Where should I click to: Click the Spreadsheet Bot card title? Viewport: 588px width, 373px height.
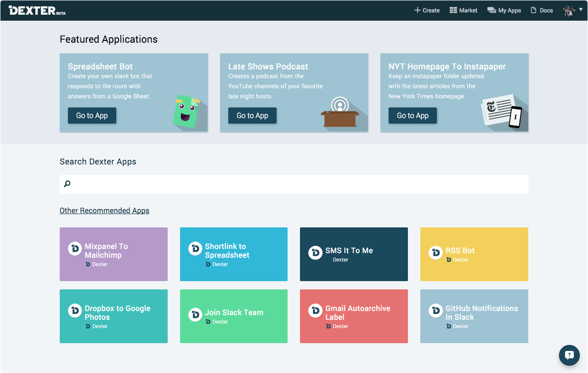click(x=100, y=67)
